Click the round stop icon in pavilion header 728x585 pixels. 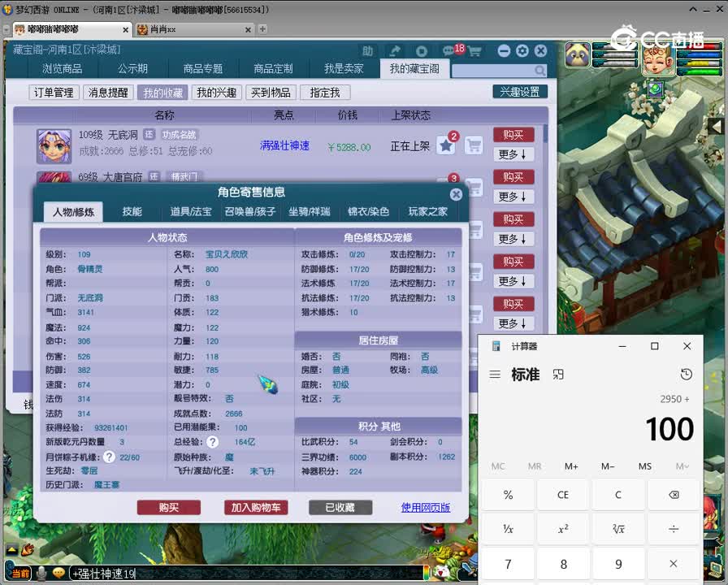click(x=422, y=51)
